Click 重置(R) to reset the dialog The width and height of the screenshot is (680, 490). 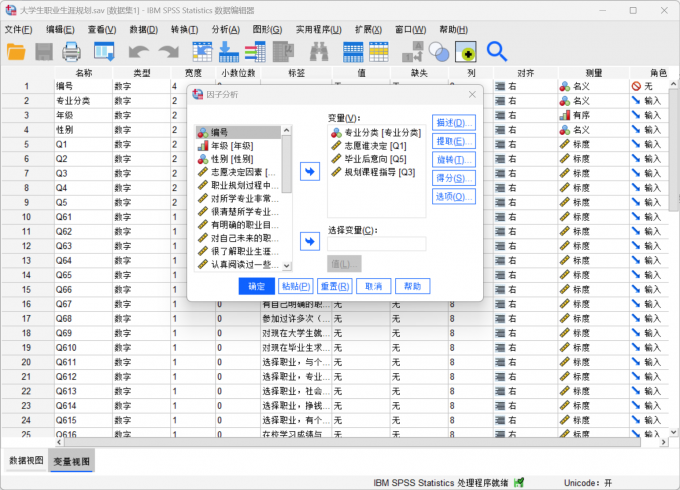click(x=335, y=286)
